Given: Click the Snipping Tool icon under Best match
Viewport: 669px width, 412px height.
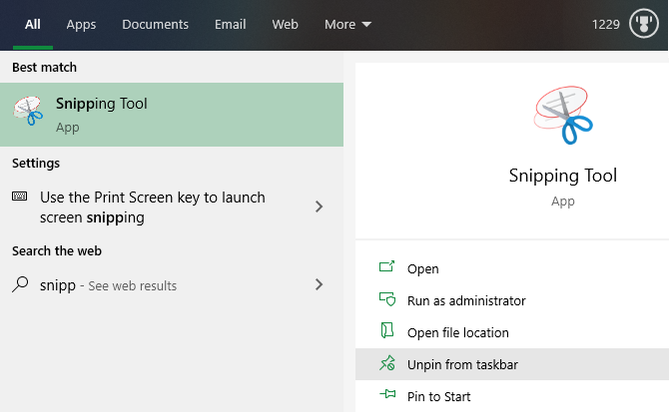Looking at the screenshot, I should [29, 114].
